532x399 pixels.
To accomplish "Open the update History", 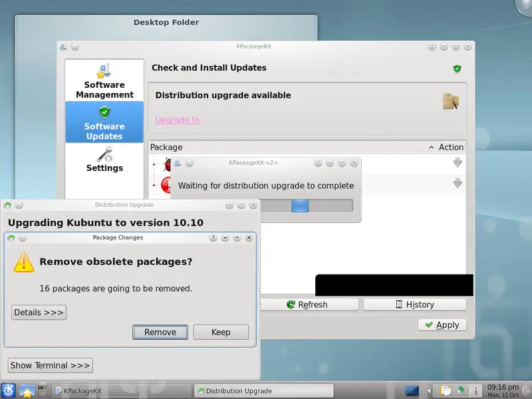I will pos(414,305).
